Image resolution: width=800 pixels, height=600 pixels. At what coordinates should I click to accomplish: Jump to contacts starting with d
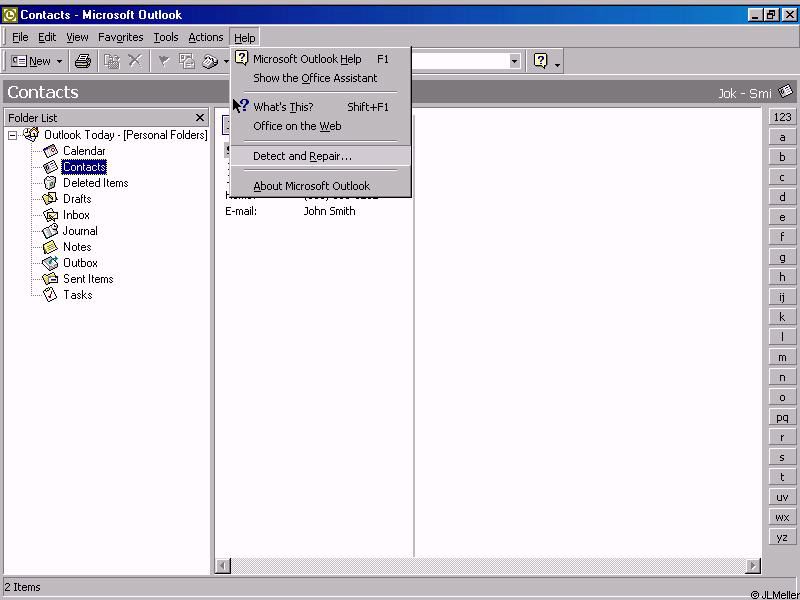tap(782, 197)
